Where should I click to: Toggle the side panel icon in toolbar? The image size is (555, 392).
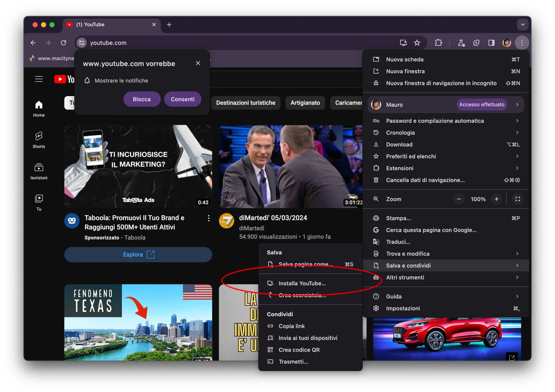coord(491,43)
